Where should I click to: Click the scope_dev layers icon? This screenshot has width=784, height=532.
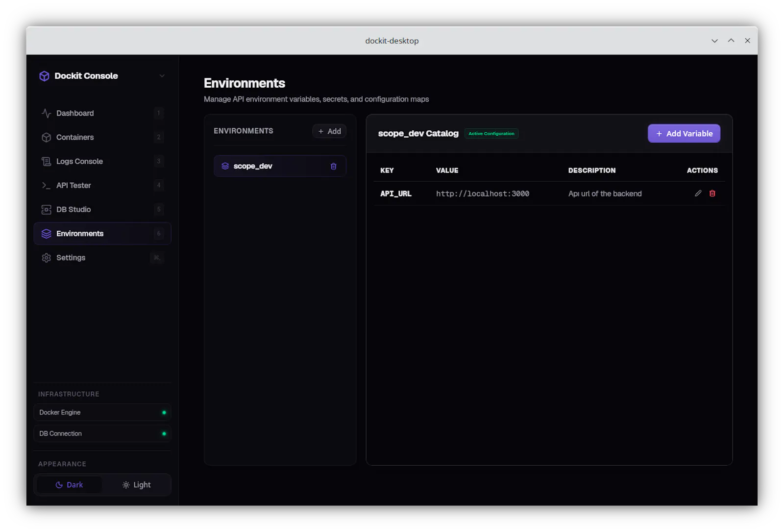(x=225, y=166)
